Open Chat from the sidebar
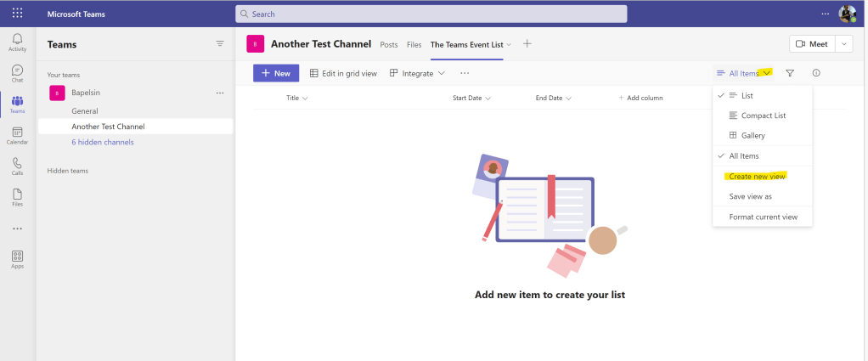 pyautogui.click(x=17, y=72)
